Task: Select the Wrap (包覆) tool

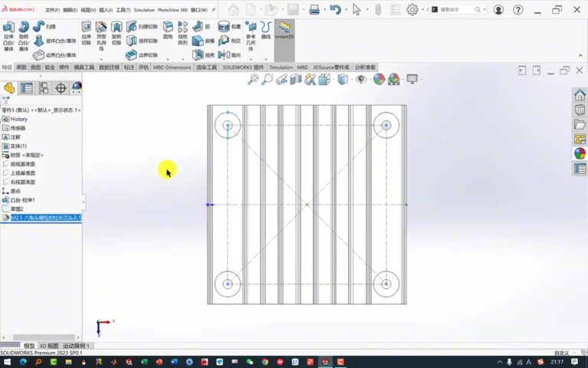Action: click(x=229, y=26)
